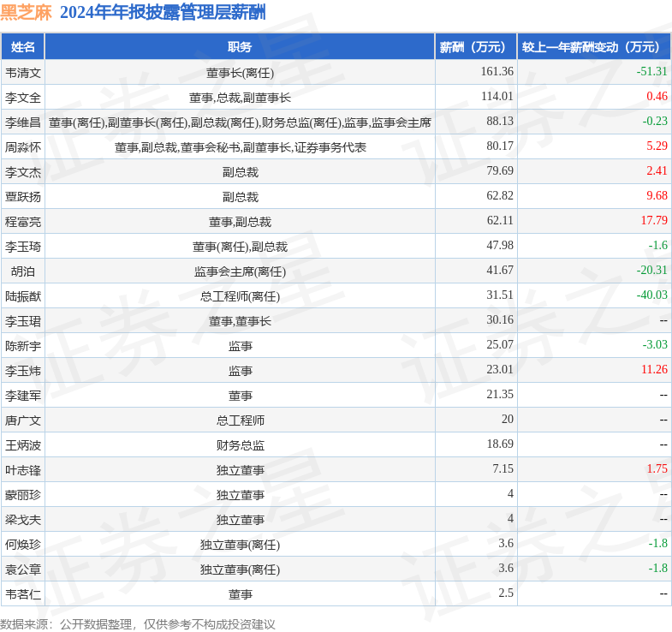
Task: Click the name 蒙丽珍
Action: pos(23,496)
